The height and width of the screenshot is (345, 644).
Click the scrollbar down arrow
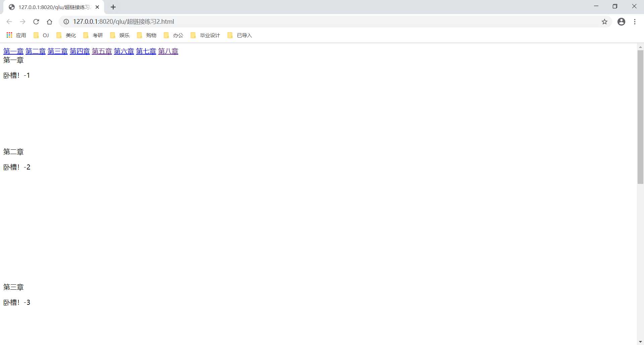[x=640, y=342]
